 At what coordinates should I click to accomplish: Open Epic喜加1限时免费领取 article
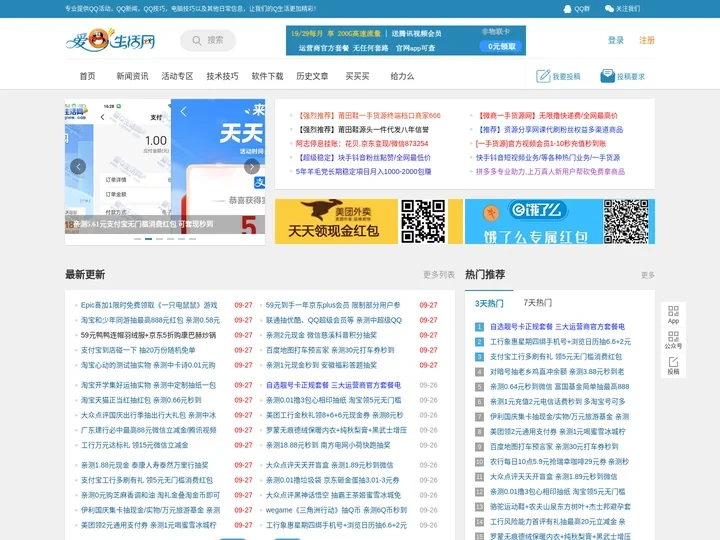tap(149, 305)
